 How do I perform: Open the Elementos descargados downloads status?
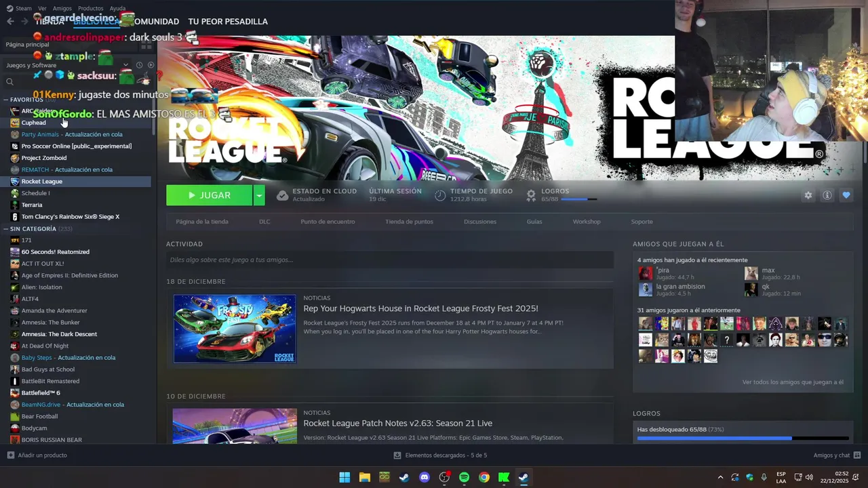pyautogui.click(x=441, y=455)
